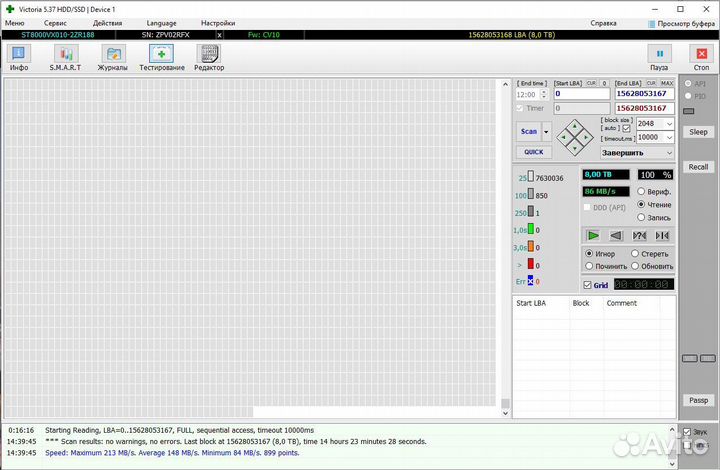Viewport: 720px width, 470px height.
Task: Switch to the Тестирование testing view
Action: pyautogui.click(x=161, y=58)
